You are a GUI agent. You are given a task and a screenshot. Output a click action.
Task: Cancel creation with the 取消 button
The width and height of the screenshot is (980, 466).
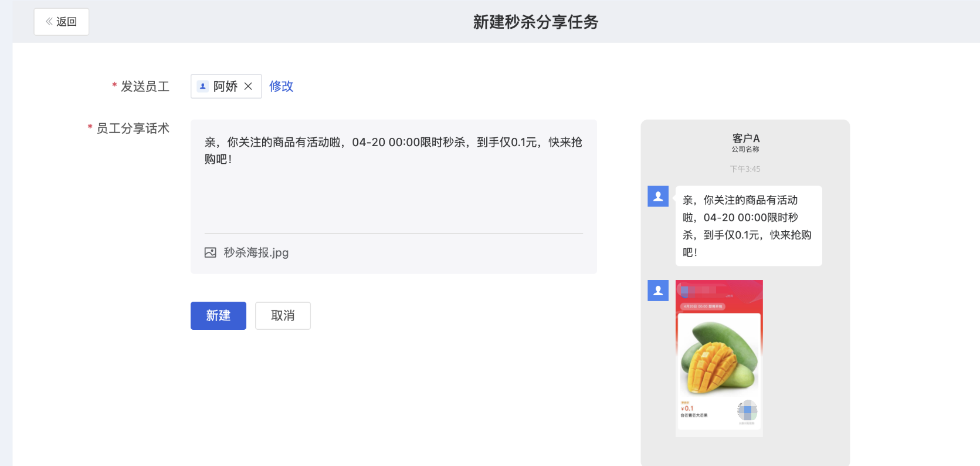click(283, 316)
